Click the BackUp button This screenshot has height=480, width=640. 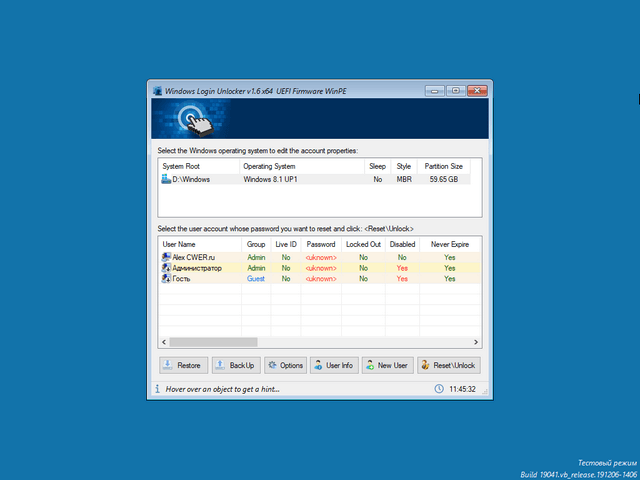pyautogui.click(x=236, y=365)
